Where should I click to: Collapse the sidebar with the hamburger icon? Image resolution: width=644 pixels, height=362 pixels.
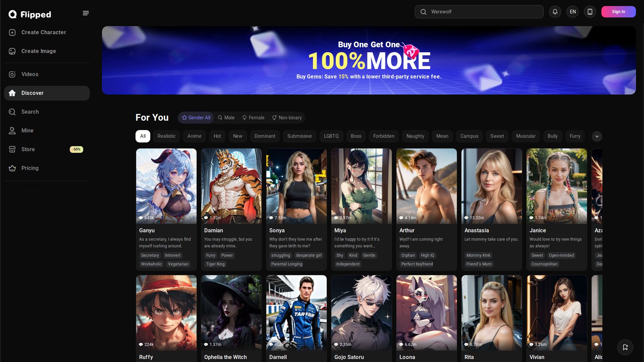[x=86, y=13]
